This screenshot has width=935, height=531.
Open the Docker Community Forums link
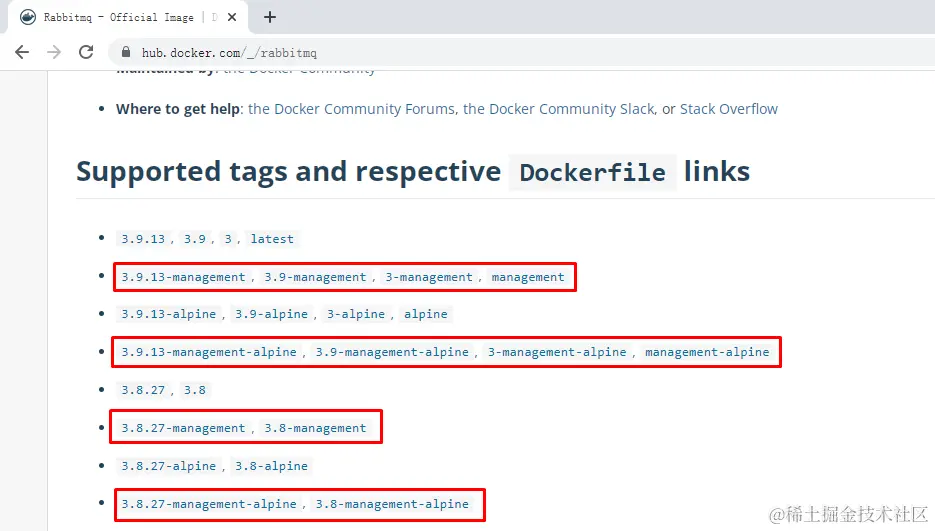click(352, 109)
